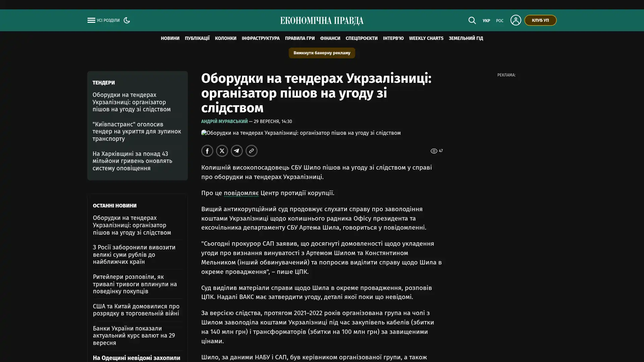The height and width of the screenshot is (362, 644).
Task: Open Укрзалізниця tender article in Тендери block
Action: tap(131, 102)
